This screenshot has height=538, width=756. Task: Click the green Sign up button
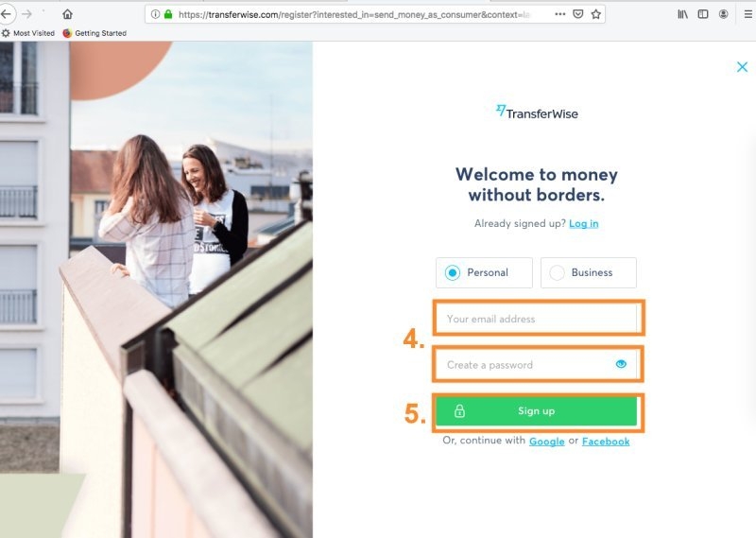point(536,411)
